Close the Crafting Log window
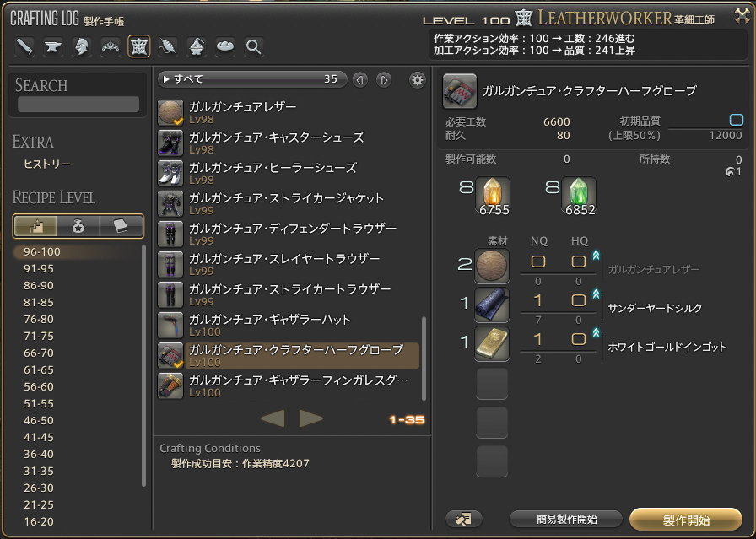The height and width of the screenshot is (539, 756). tap(742, 15)
